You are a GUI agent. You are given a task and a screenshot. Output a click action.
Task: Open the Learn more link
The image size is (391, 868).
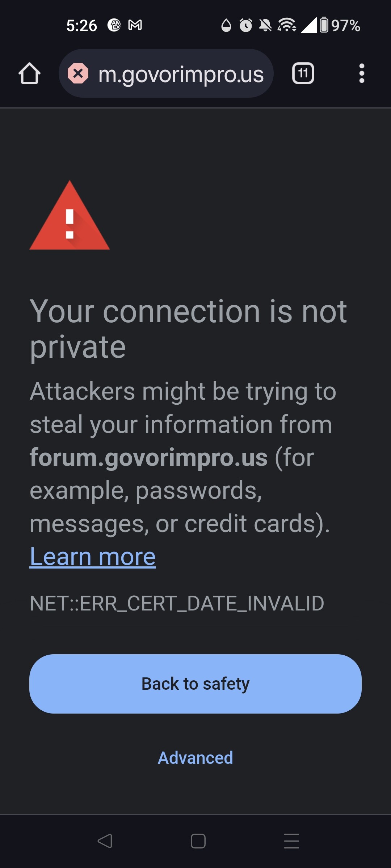tap(93, 556)
